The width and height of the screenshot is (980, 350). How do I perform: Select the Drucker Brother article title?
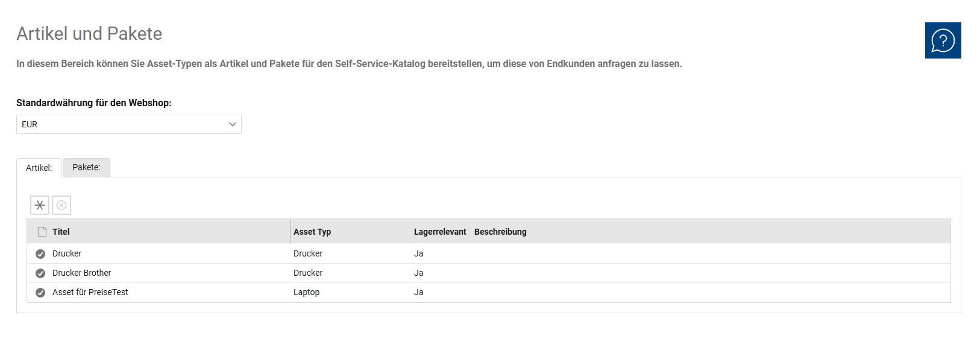coord(82,273)
